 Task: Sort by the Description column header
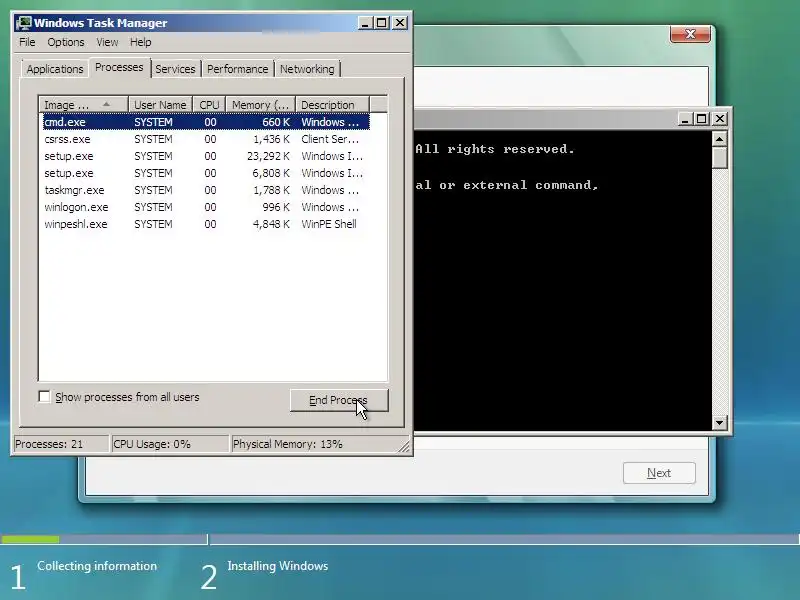(332, 105)
